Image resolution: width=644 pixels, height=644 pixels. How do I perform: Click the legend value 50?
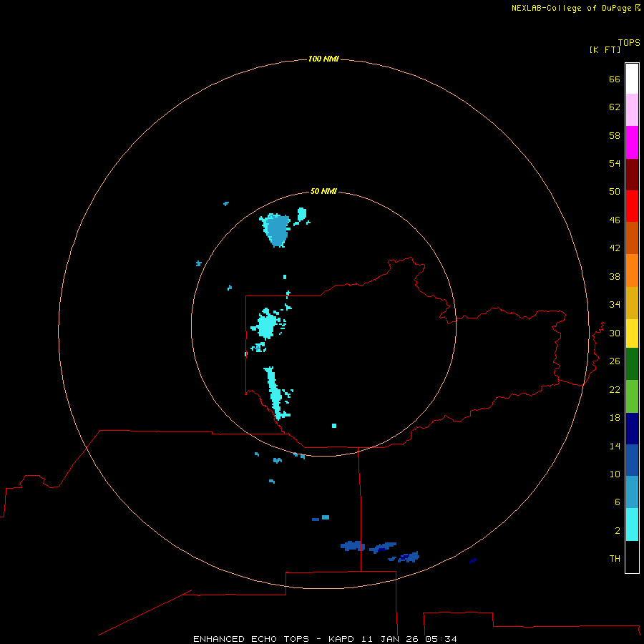pyautogui.click(x=615, y=192)
